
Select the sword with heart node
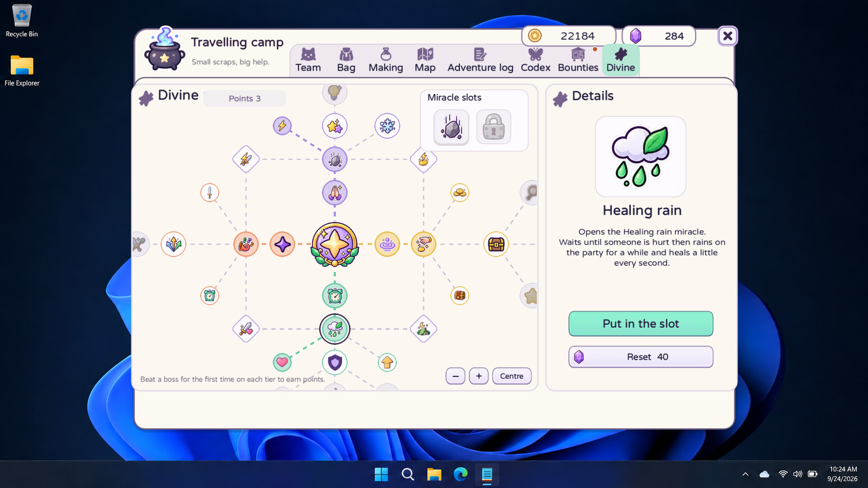(245, 329)
